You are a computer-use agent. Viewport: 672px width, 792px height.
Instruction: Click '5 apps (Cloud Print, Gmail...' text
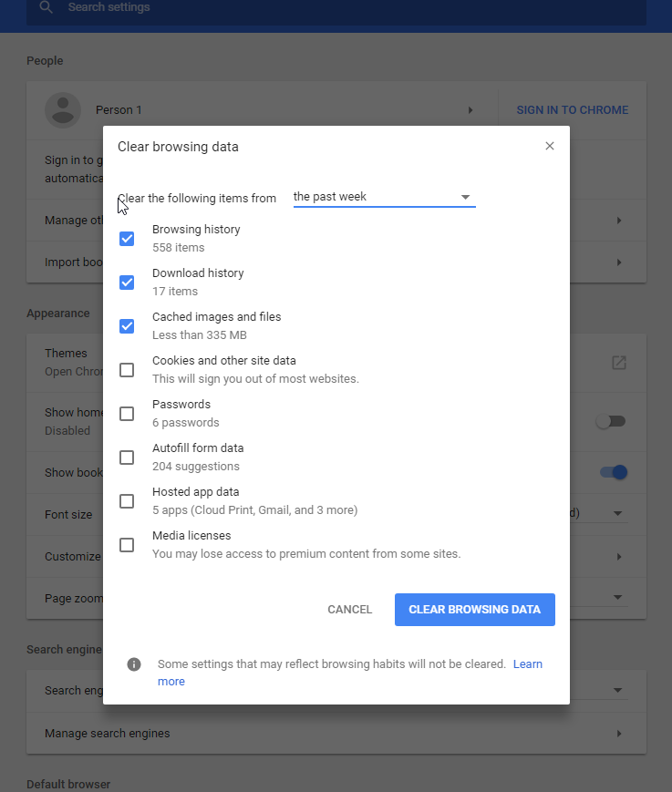(255, 510)
